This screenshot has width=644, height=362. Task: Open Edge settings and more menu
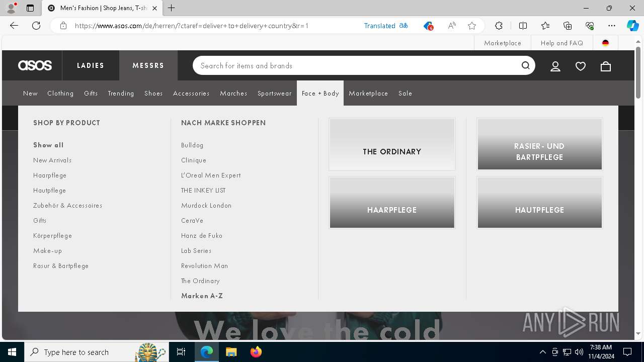[x=612, y=26]
